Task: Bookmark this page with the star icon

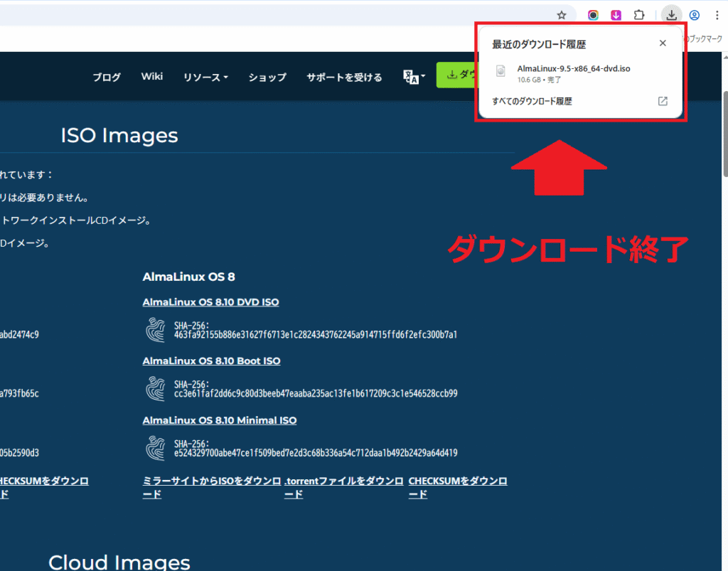Action: [x=562, y=16]
